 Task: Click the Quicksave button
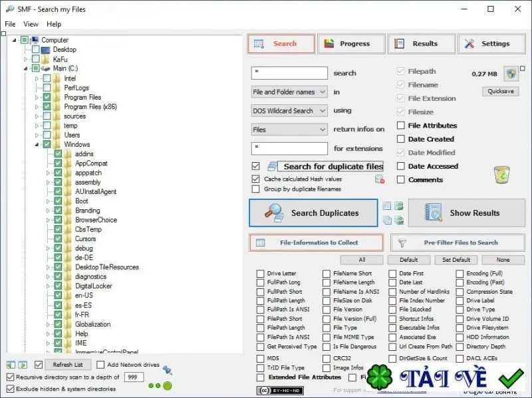(501, 91)
